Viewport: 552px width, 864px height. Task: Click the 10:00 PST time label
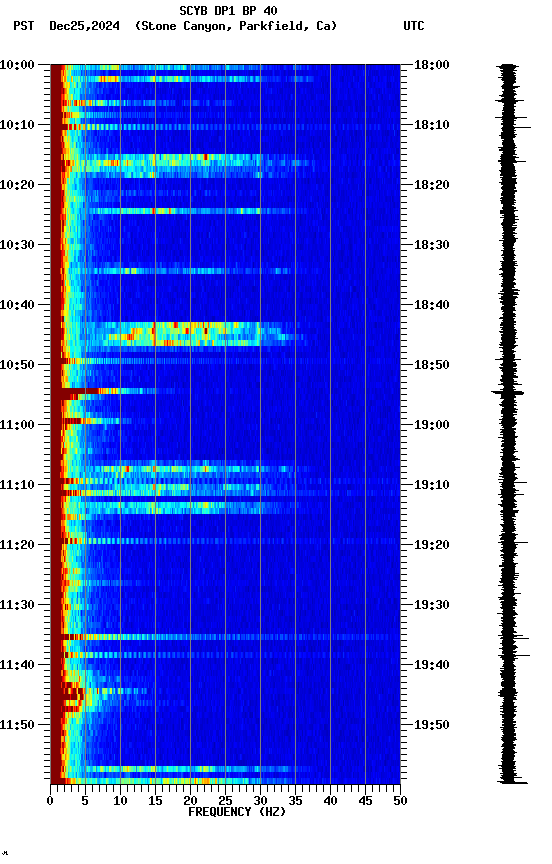click(x=17, y=65)
